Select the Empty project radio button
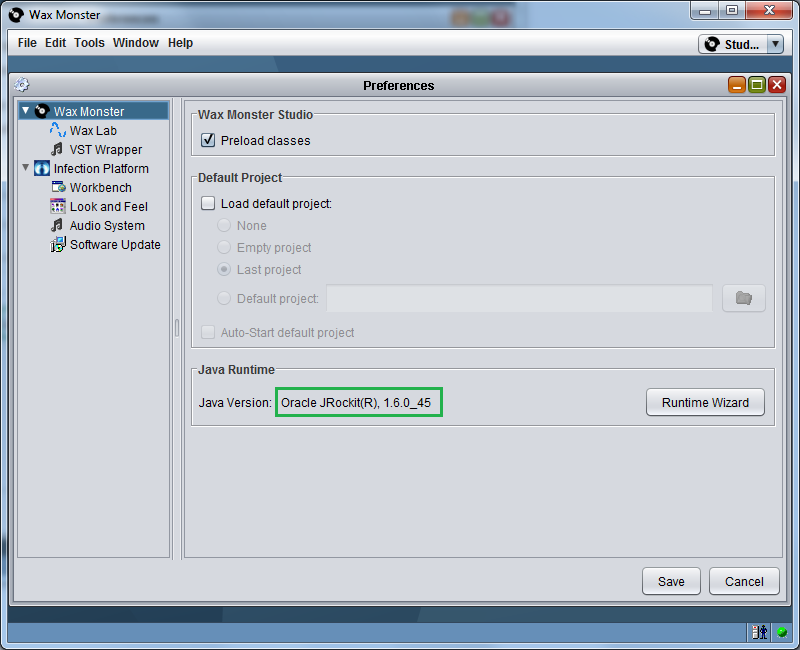This screenshot has height=650, width=800. pyautogui.click(x=224, y=247)
